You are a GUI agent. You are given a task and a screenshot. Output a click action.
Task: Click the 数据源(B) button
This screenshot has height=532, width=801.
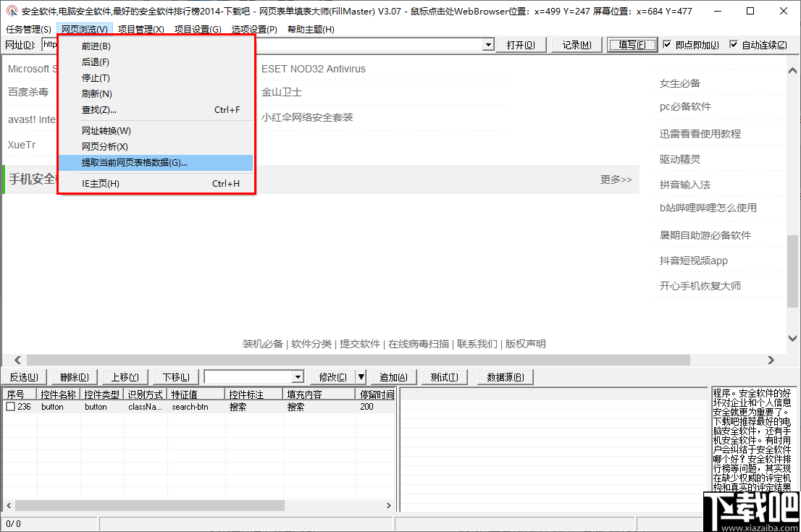coord(505,376)
